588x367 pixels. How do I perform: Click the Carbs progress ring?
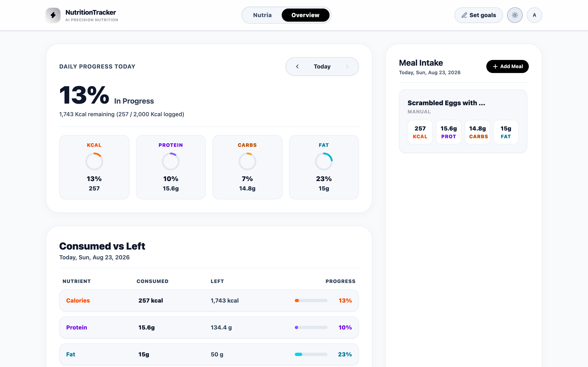tap(247, 161)
